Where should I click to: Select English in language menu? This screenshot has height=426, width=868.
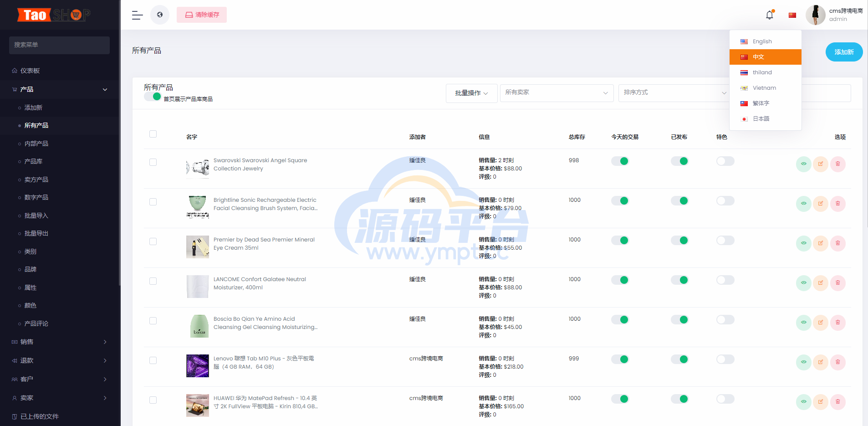(x=765, y=41)
